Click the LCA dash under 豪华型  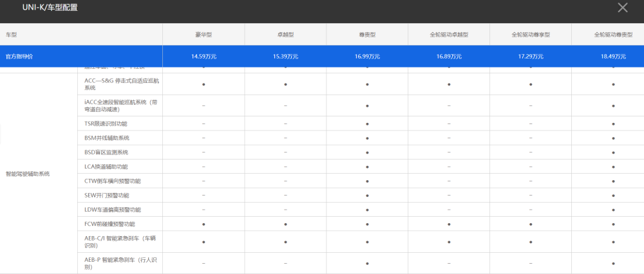[x=204, y=167]
